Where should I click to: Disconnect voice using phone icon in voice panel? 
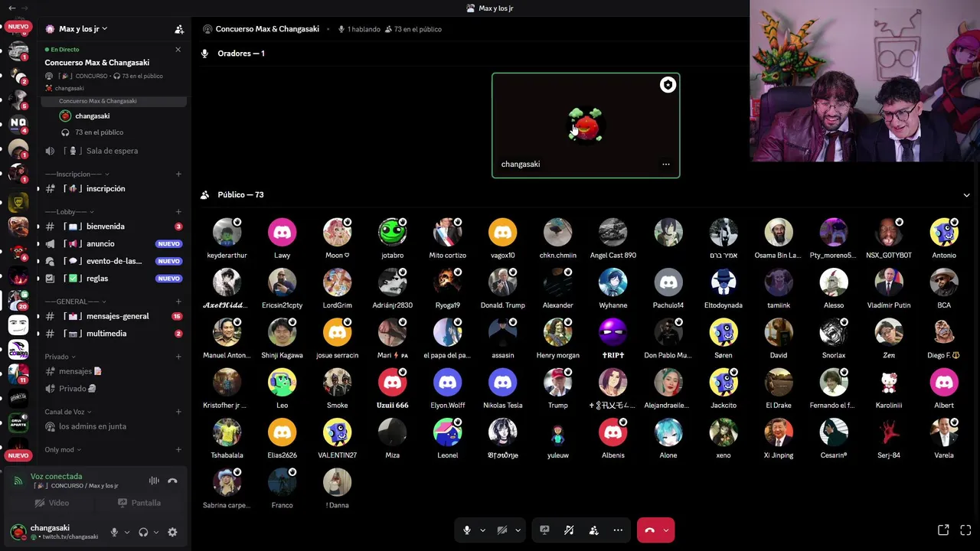pos(172,481)
